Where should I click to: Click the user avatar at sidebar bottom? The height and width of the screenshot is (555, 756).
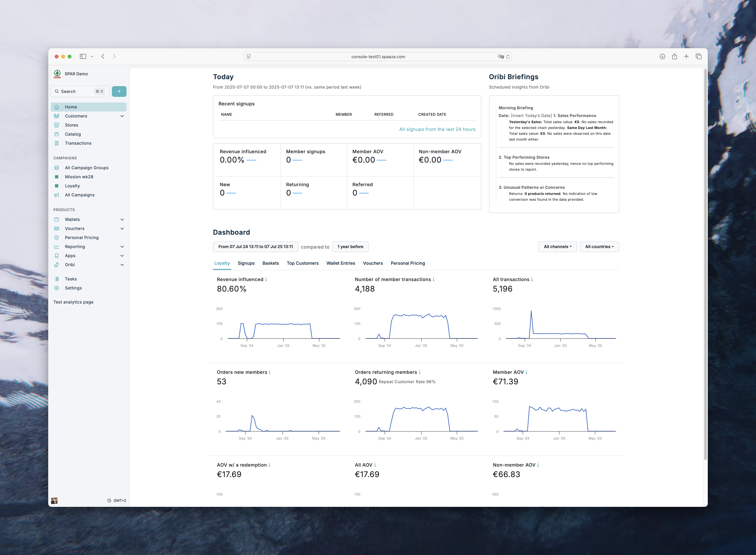tap(55, 501)
